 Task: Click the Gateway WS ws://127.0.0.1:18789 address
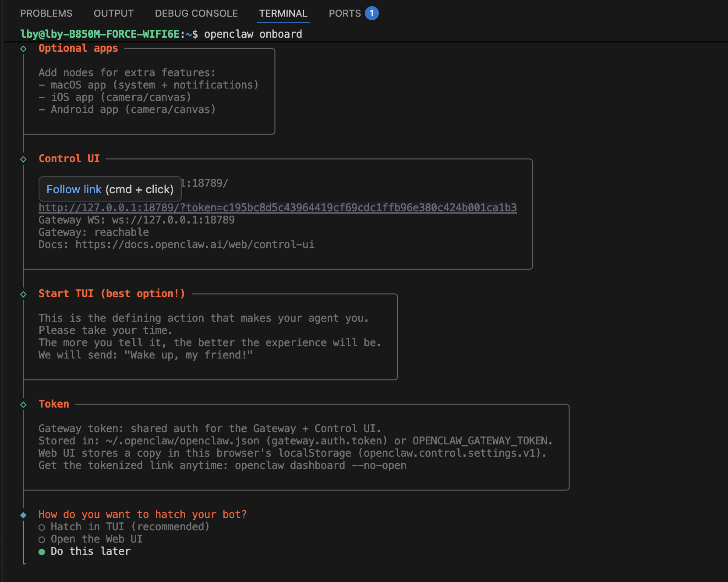coord(173,220)
